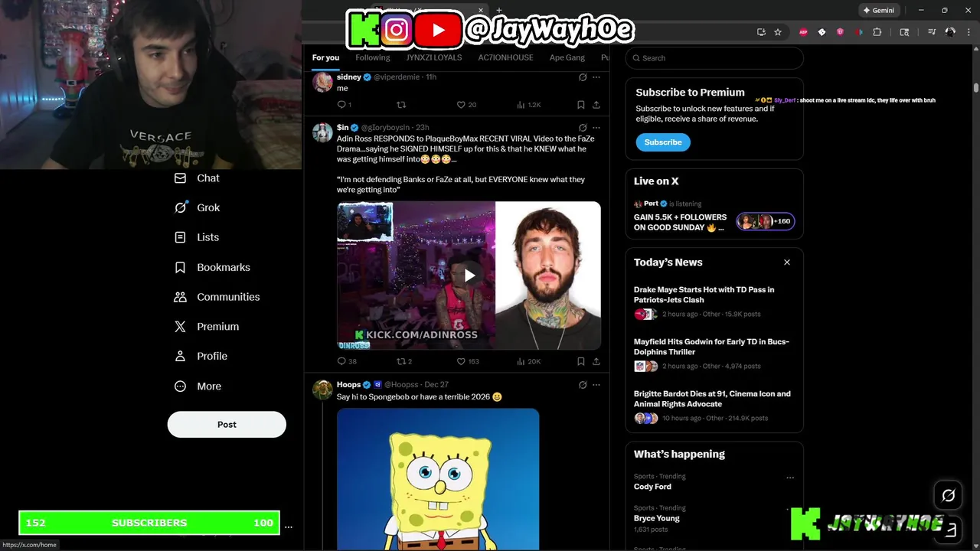Open more options on Hoops' post
Screen dimensions: 980x551
tap(596, 385)
